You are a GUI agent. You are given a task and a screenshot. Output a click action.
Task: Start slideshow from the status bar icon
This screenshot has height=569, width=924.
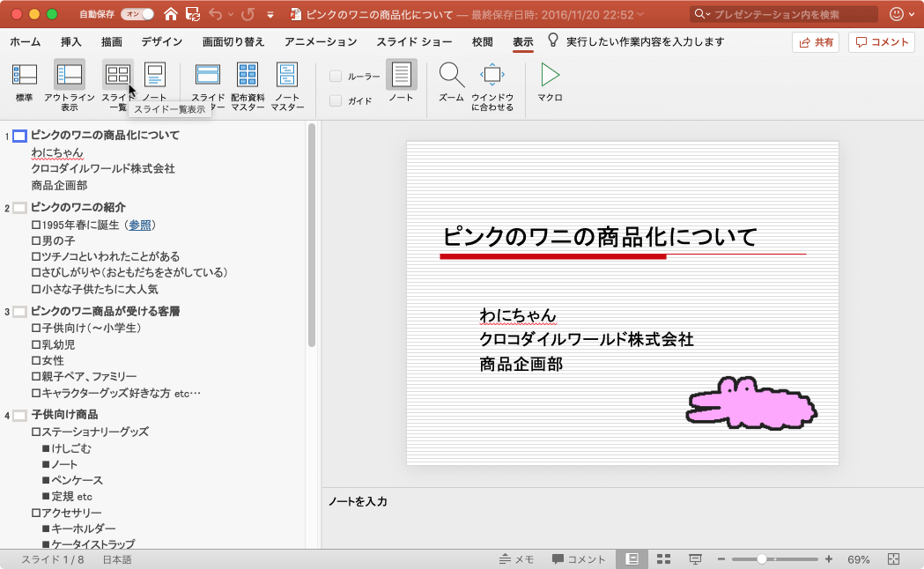696,558
